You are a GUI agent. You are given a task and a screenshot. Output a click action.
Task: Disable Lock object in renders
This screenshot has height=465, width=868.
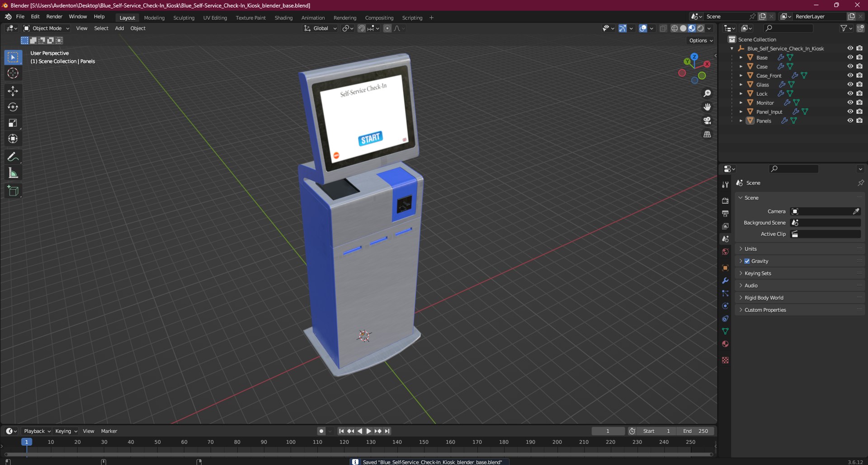coord(859,94)
